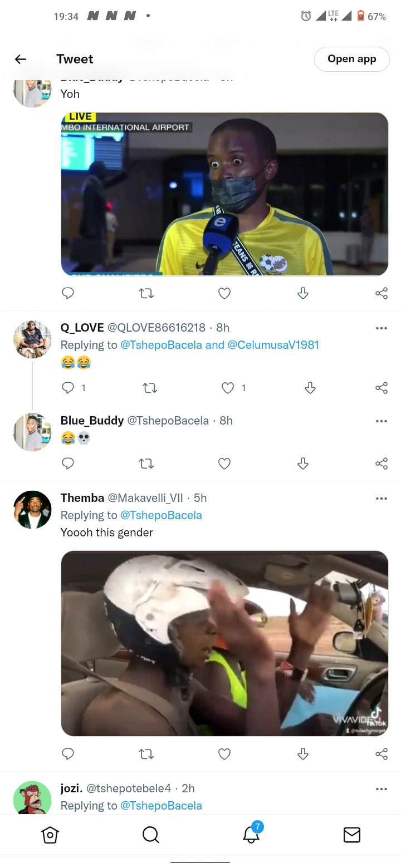Open Messages envelope icon
This screenshot has height=868, width=401.
pos(351,835)
